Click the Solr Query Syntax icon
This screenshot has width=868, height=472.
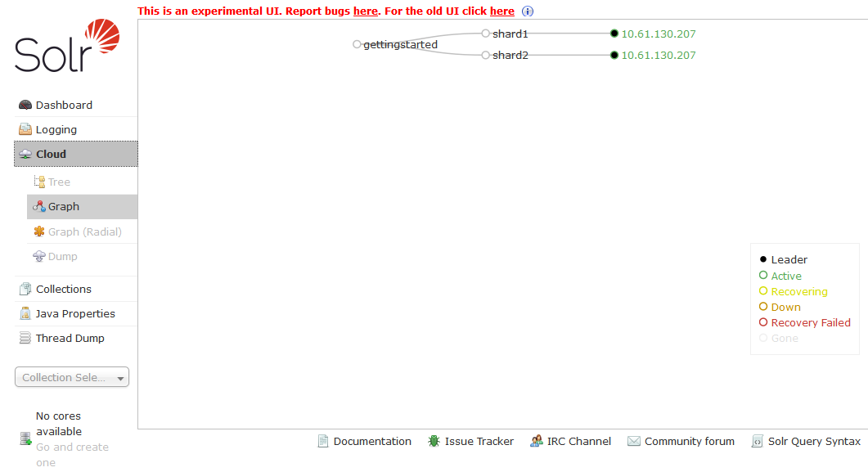click(758, 441)
